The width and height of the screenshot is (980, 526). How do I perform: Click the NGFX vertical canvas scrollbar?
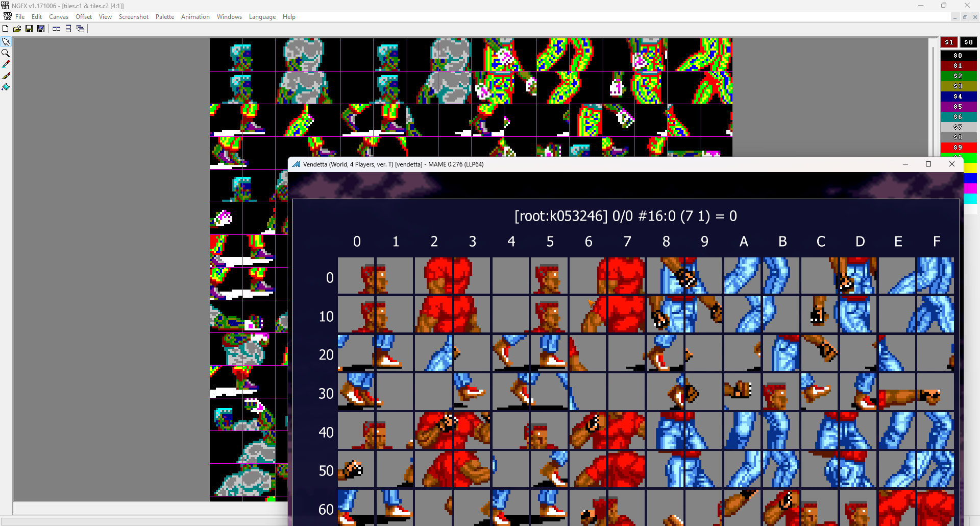(932, 97)
